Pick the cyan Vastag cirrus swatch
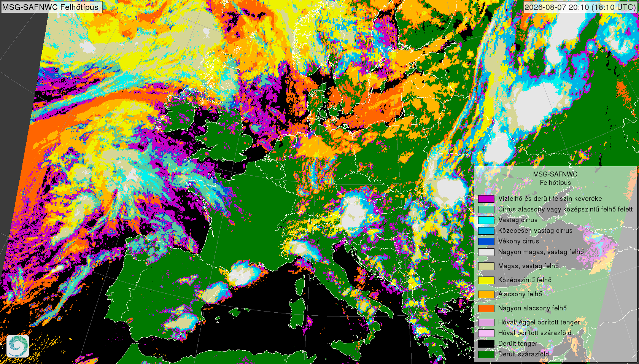This screenshot has height=364, width=639. [486, 220]
